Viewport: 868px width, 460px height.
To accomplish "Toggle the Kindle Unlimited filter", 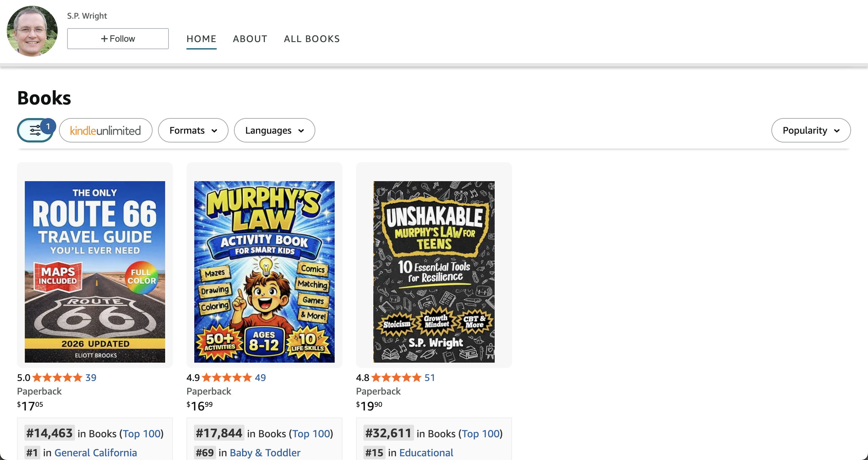I will click(105, 130).
